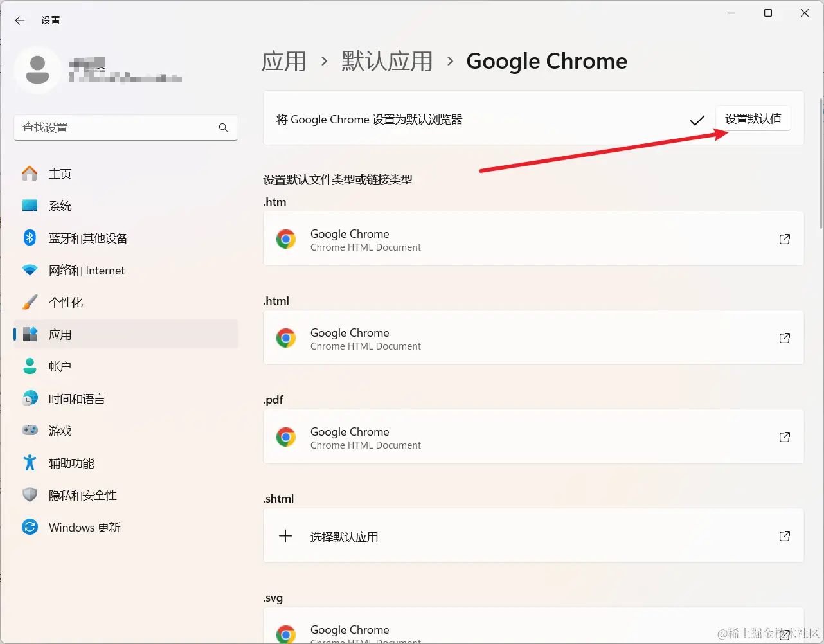The height and width of the screenshot is (644, 824).
Task: Click the 设置默认值 button
Action: (753, 119)
